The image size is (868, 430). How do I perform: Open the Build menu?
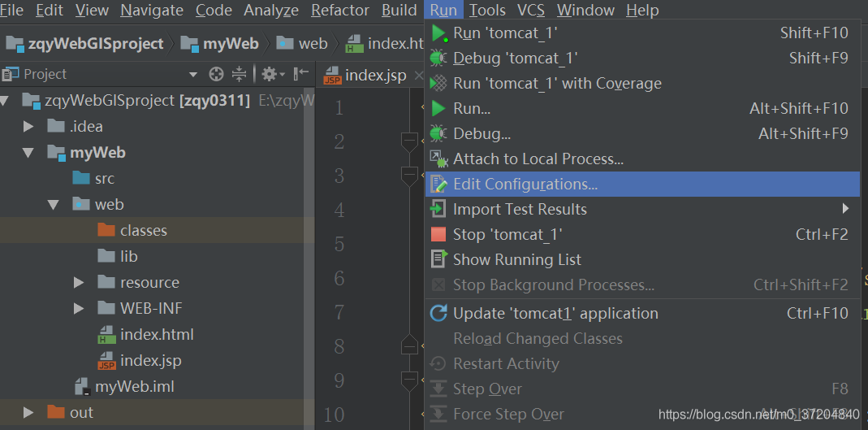tap(399, 10)
